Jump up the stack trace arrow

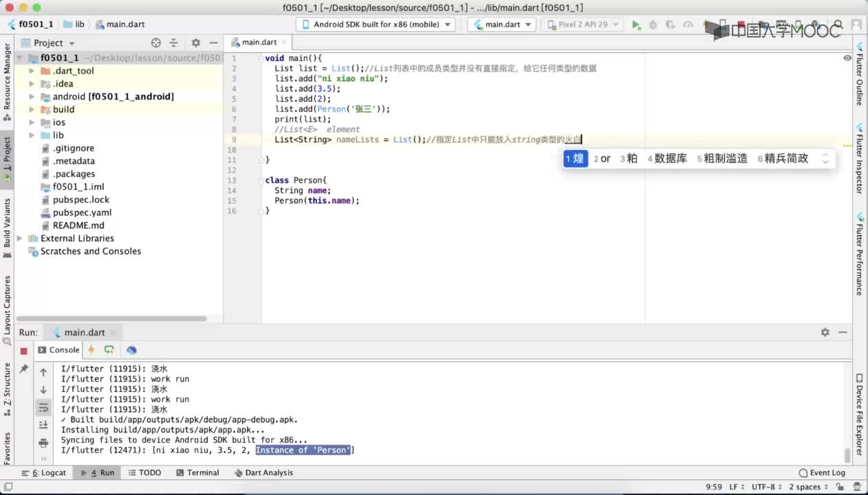click(x=43, y=372)
